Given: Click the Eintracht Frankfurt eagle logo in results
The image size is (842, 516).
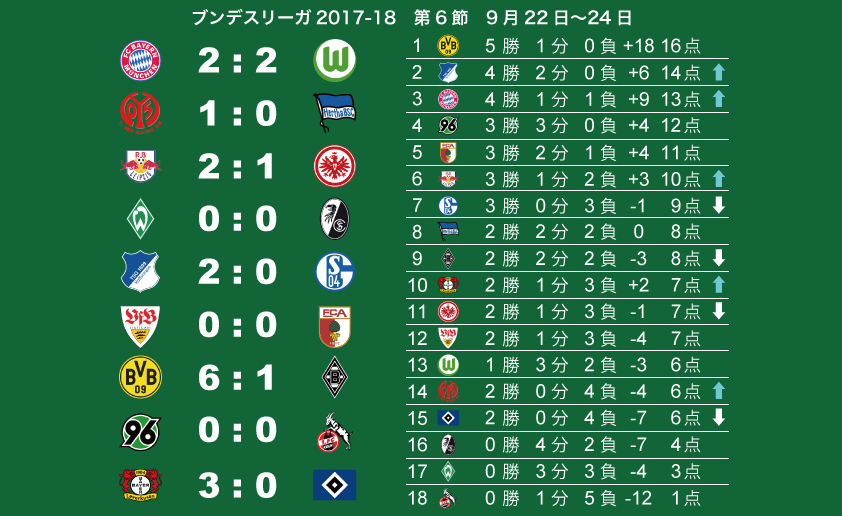Looking at the screenshot, I should click(335, 166).
